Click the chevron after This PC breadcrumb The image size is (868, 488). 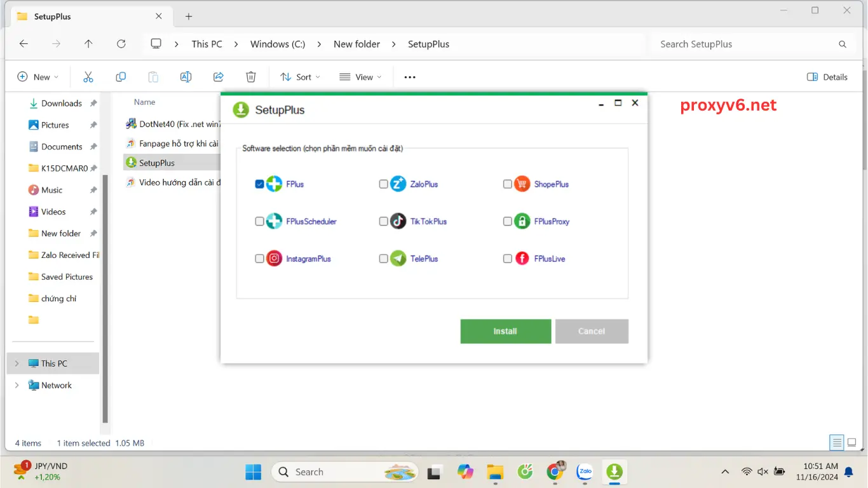point(236,44)
